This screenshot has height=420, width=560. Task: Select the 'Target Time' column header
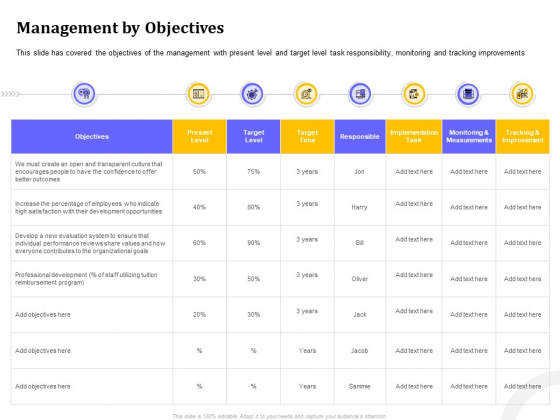(x=308, y=136)
